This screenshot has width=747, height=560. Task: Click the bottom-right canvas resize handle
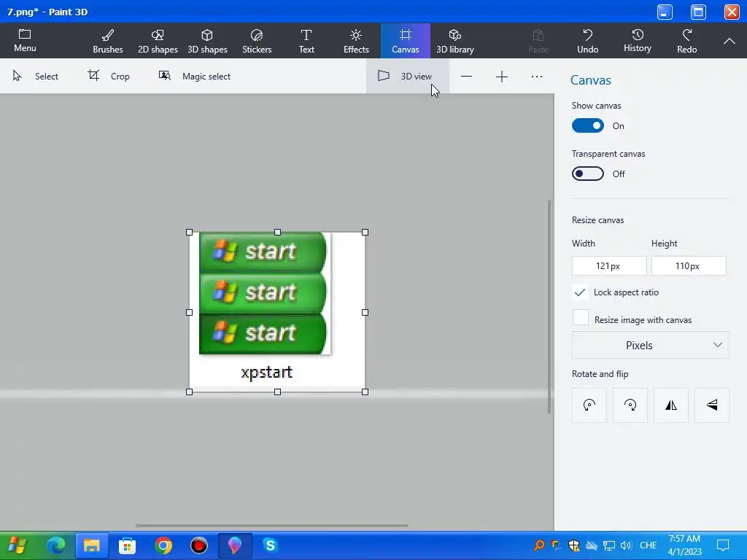[365, 392]
